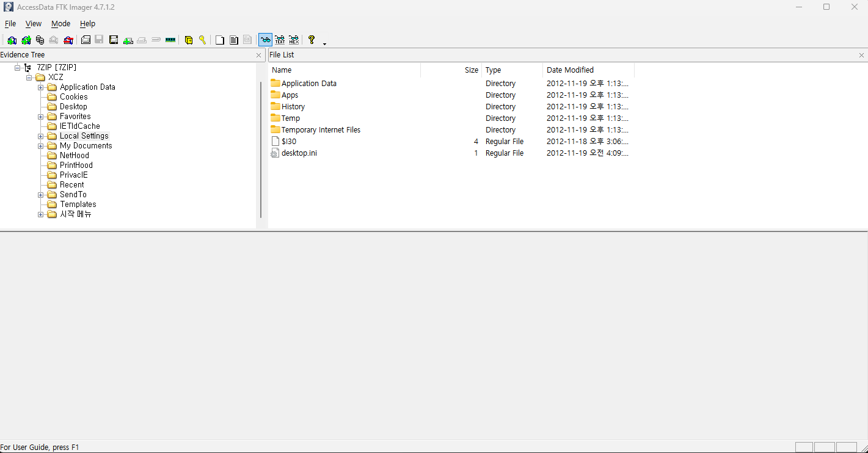Select Application Data in the File List
Screen dimensions: 868x453
[x=308, y=84]
